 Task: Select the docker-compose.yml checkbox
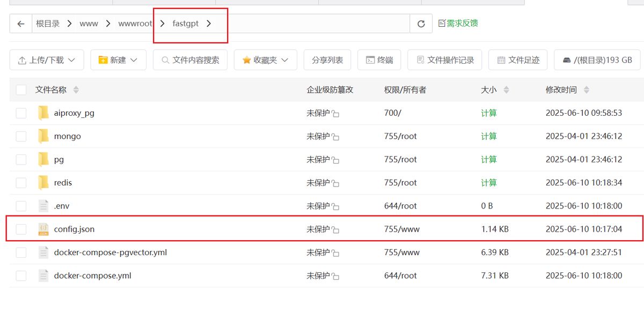coord(21,276)
